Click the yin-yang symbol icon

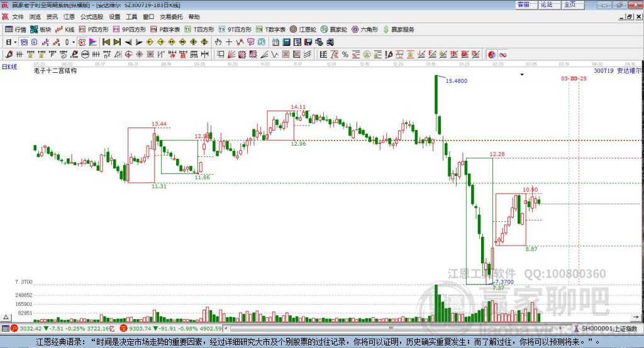(492, 54)
